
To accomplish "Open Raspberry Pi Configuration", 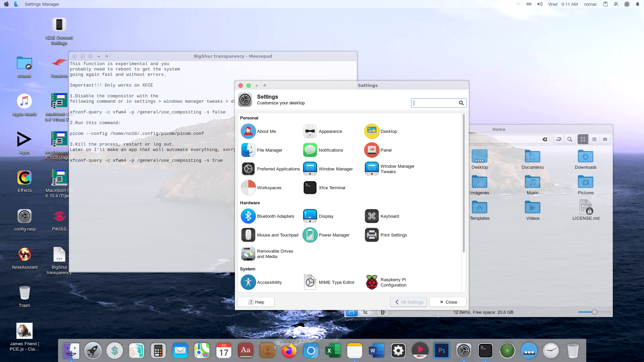I will coord(386,282).
